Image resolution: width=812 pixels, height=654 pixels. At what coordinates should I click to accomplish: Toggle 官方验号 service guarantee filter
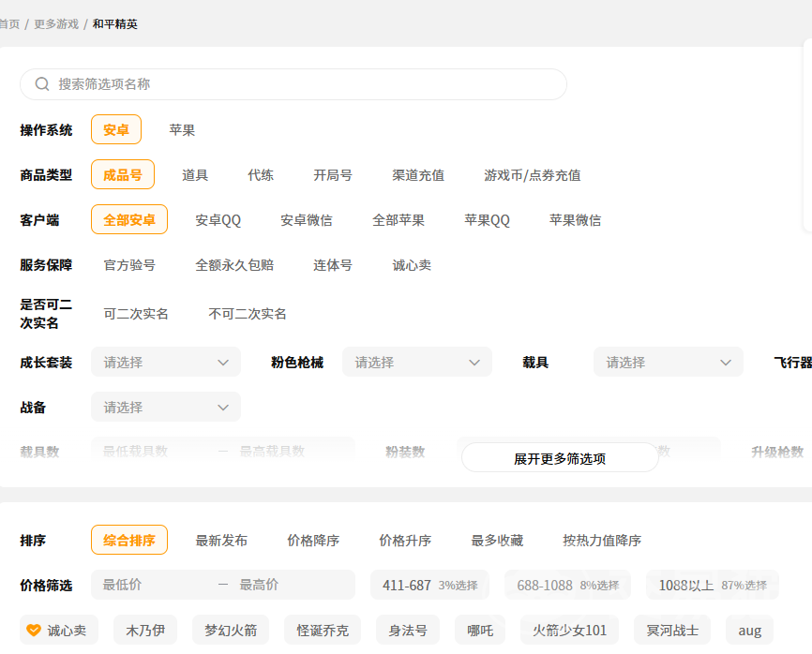(129, 265)
